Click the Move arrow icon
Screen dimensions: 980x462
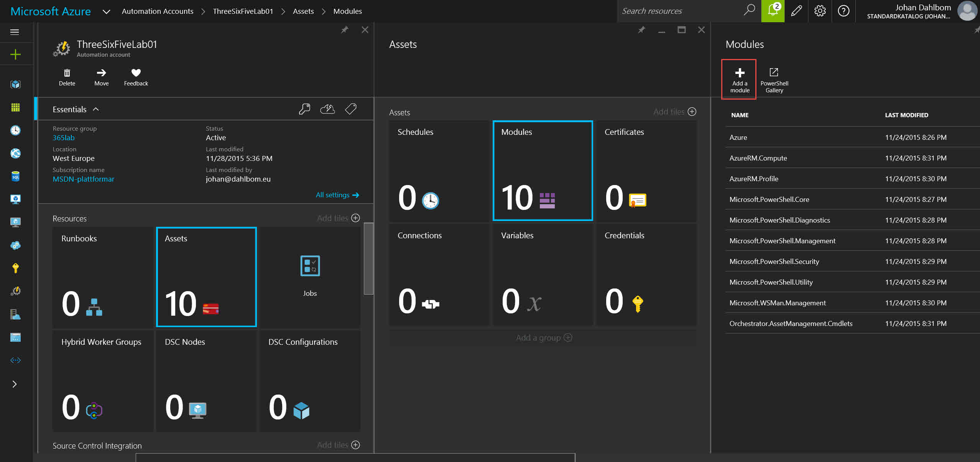(x=101, y=73)
